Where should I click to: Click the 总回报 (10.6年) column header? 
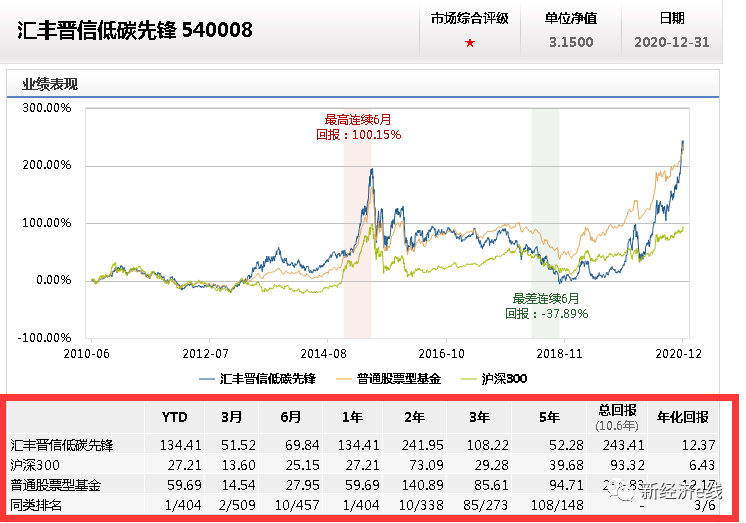(617, 417)
